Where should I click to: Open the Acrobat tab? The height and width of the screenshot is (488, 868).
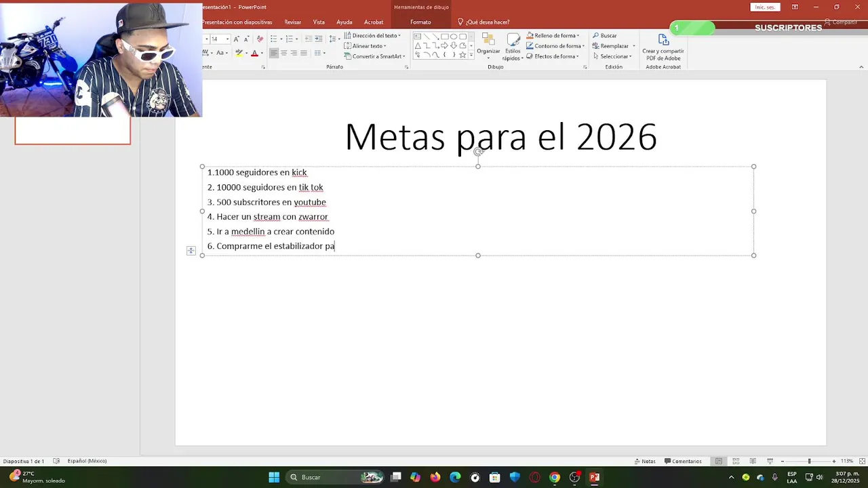374,22
